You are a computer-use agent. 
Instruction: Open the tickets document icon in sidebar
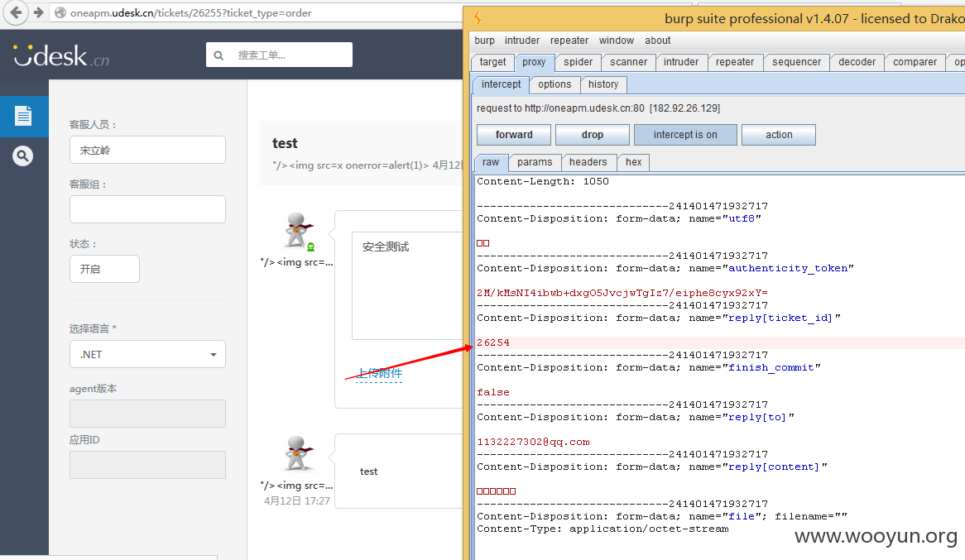coord(23,116)
